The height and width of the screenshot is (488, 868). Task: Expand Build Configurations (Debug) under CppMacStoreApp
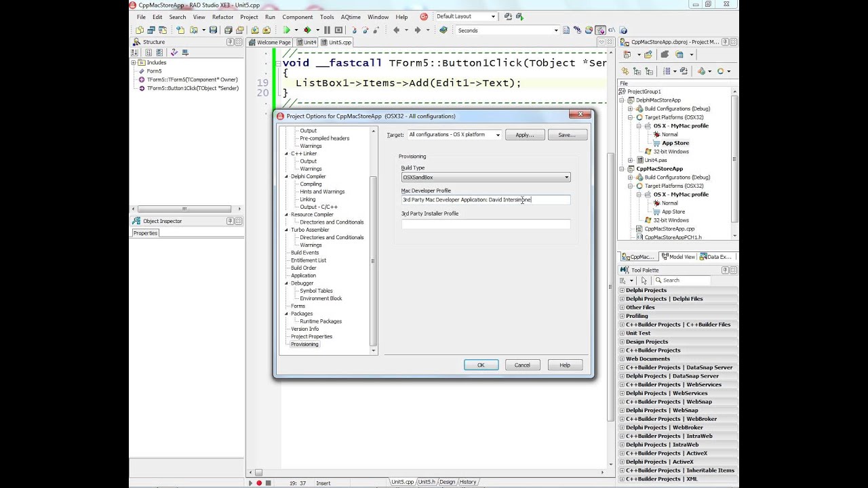click(630, 178)
